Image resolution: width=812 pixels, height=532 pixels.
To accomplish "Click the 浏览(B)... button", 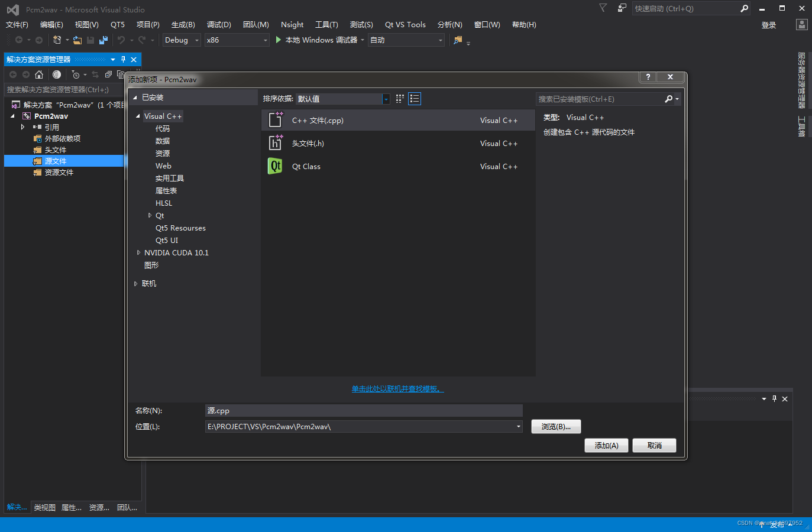I will [x=556, y=426].
